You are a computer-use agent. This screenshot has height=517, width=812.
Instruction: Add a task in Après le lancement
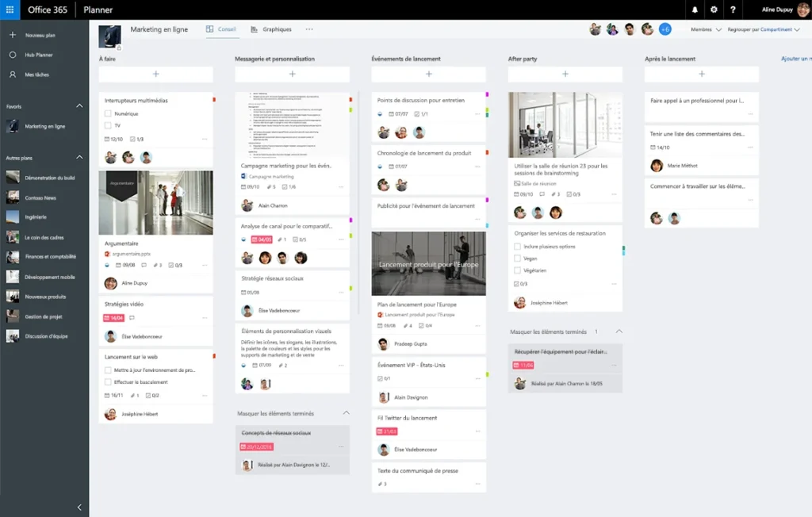coord(702,74)
